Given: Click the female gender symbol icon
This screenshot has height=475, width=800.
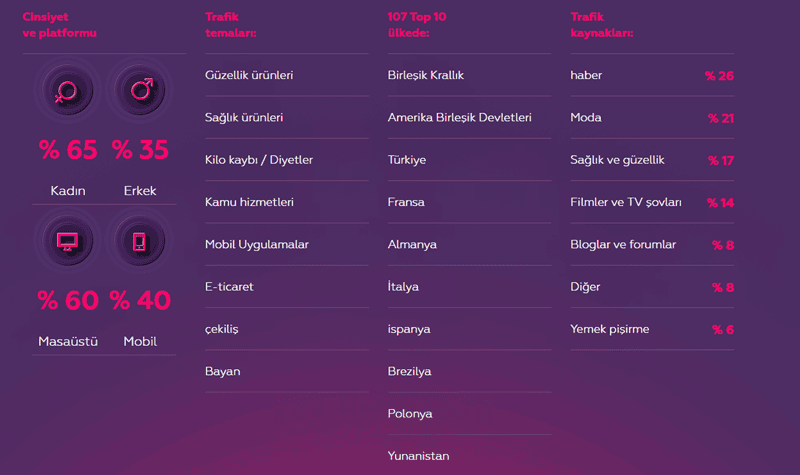Looking at the screenshot, I should [x=67, y=93].
